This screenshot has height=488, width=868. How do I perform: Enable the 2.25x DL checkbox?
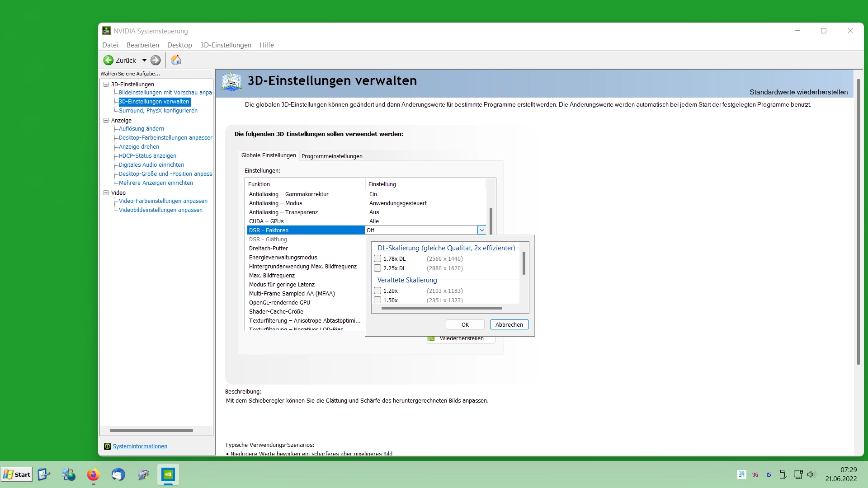click(377, 268)
